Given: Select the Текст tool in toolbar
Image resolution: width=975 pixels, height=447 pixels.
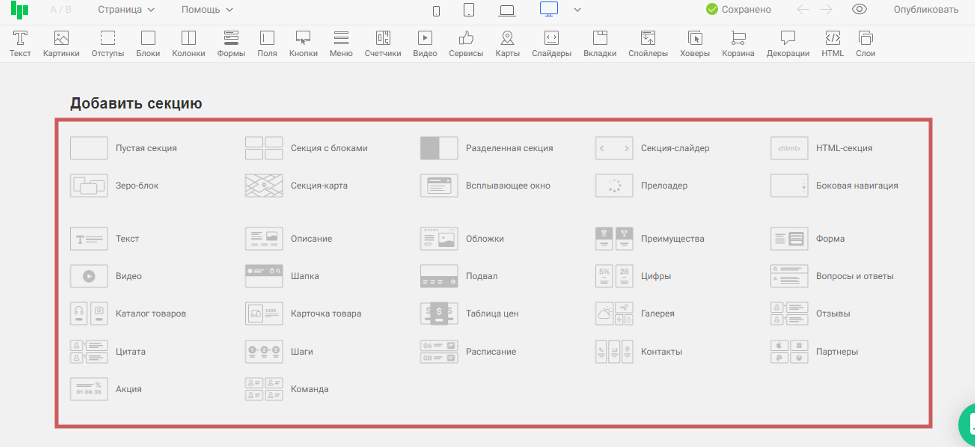Looking at the screenshot, I should [20, 44].
